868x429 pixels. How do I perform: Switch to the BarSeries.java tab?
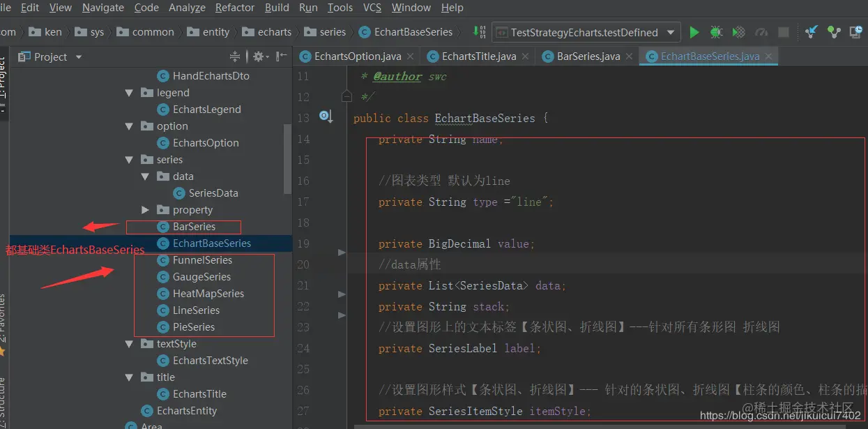(588, 57)
